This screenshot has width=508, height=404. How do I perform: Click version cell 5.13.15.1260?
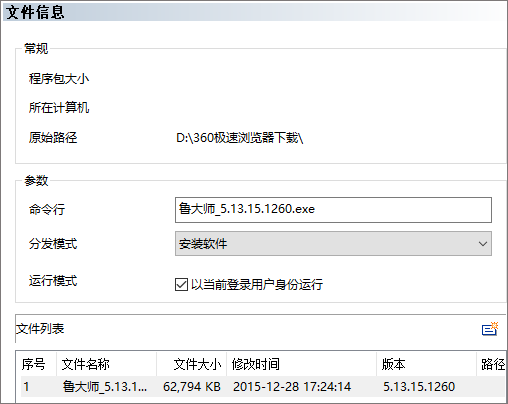click(419, 387)
